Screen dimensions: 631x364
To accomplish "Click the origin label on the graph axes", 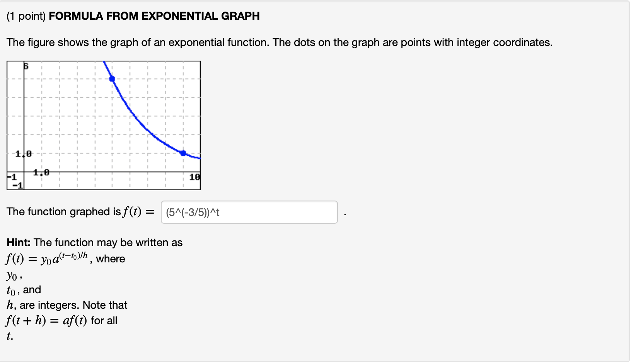I will coord(24,172).
